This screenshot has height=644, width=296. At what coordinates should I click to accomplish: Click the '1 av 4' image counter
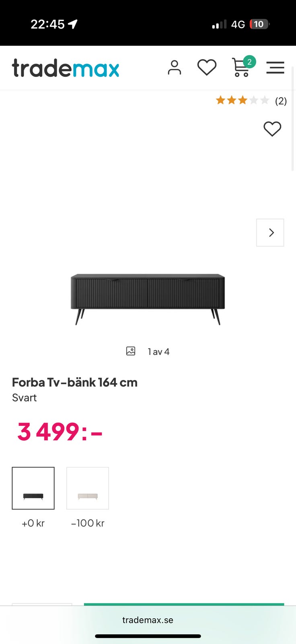[159, 352]
